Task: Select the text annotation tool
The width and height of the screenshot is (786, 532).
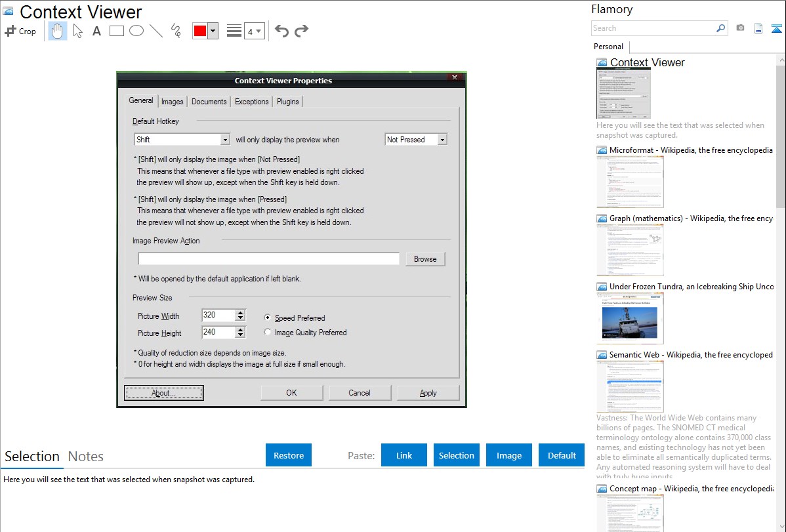Action: (96, 31)
